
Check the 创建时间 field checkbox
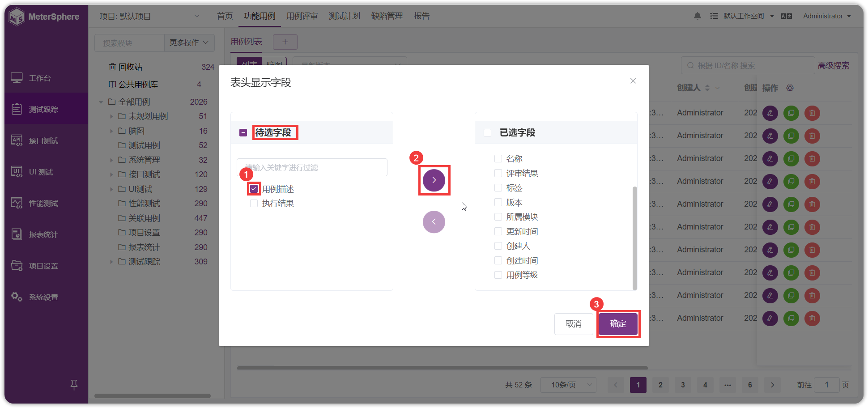tap(498, 260)
